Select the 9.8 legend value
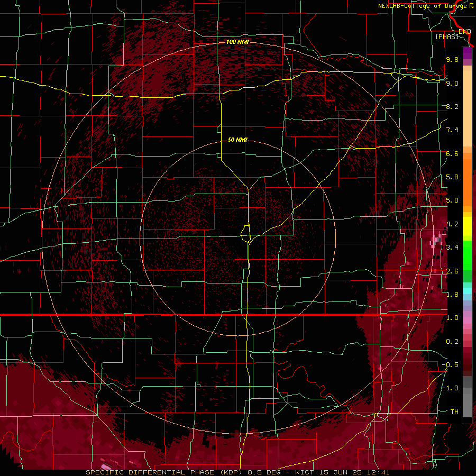476x476 pixels. click(x=452, y=59)
